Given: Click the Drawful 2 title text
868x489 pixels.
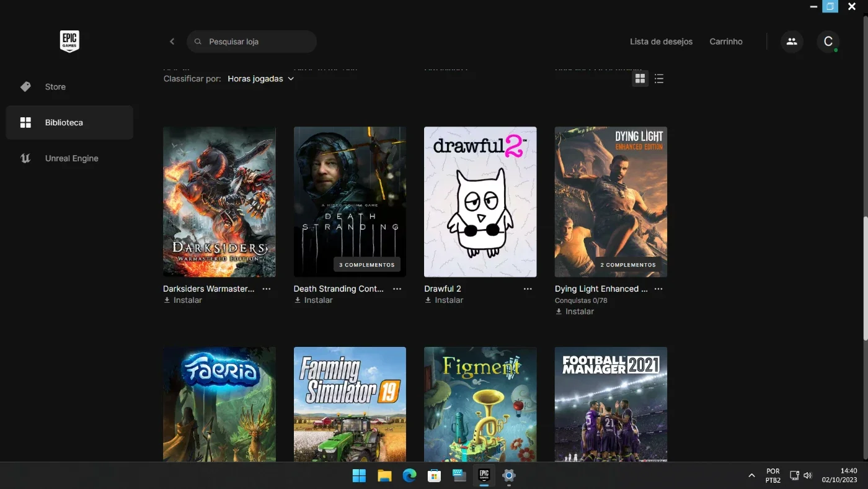Looking at the screenshot, I should (x=443, y=289).
